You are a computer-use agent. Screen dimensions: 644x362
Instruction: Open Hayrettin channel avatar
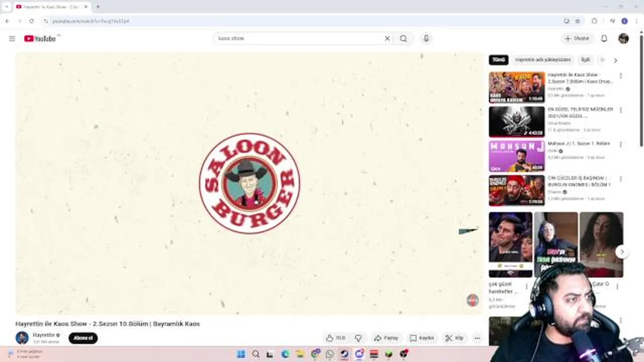[x=22, y=338]
